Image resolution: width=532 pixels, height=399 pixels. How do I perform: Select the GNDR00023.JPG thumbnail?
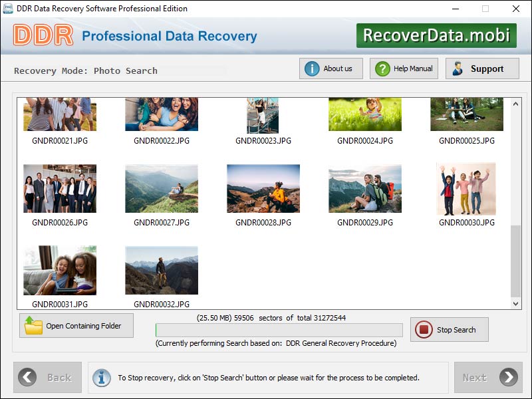[x=263, y=115]
